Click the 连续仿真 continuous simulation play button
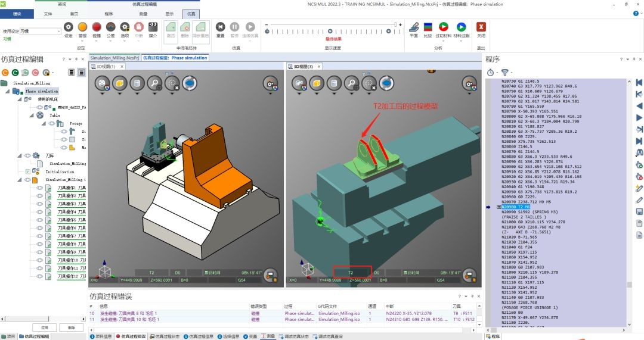644x340 pixels. (250, 27)
